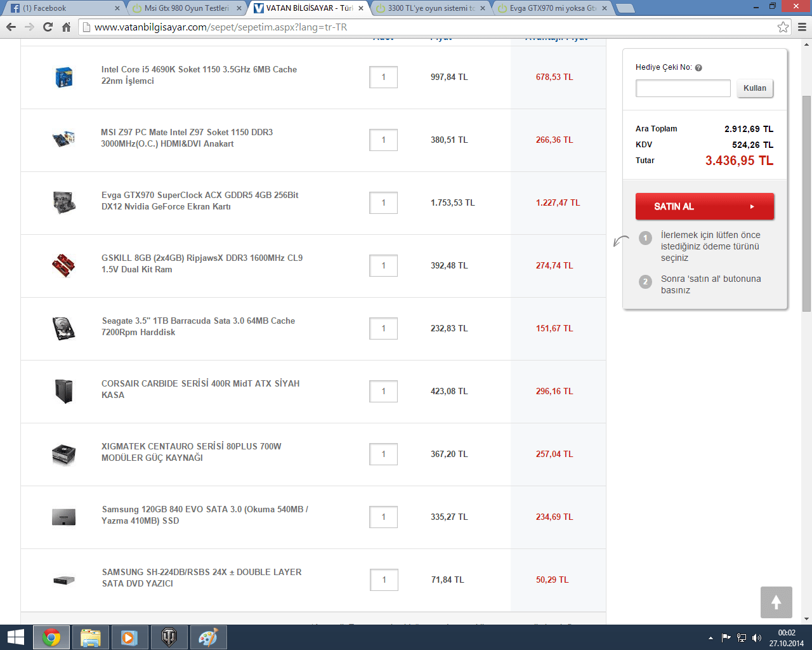Screen dimensions: 812x650
Task: Click the Intel Core i5 processor thumbnail
Action: tap(63, 77)
